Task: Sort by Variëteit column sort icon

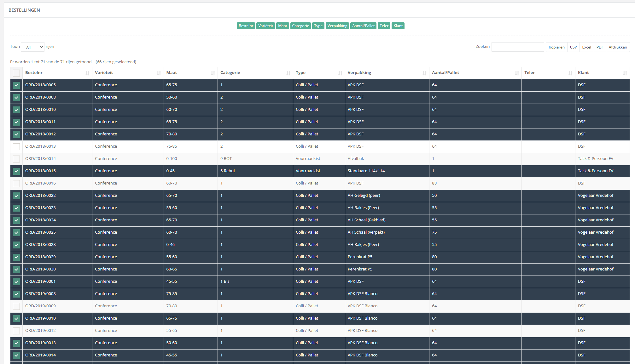Action: point(159,73)
